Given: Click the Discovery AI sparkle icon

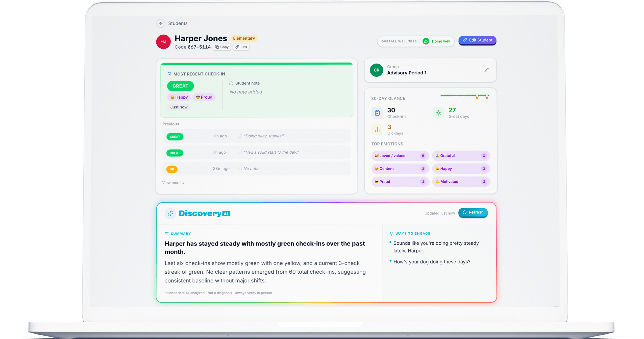Looking at the screenshot, I should (x=170, y=213).
